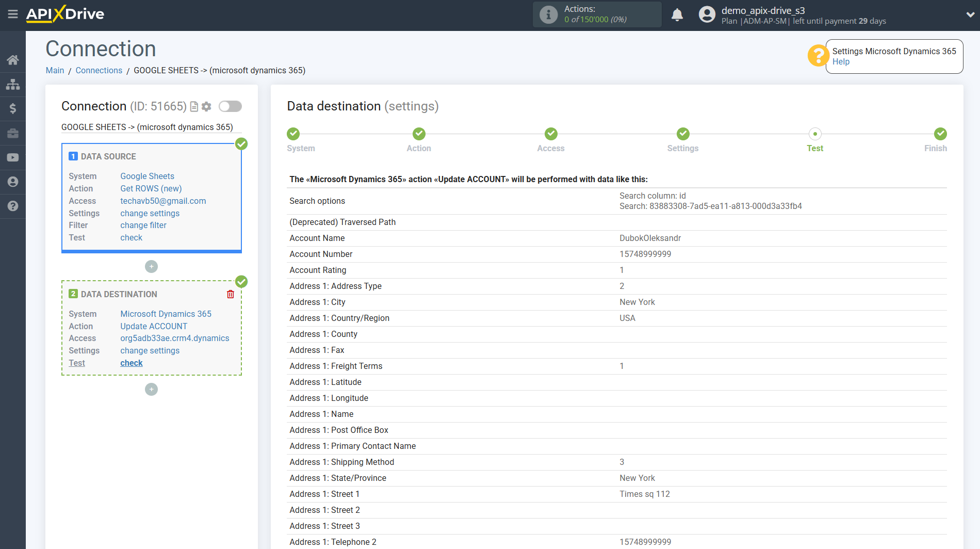This screenshot has height=549, width=980.
Task: Open the user profile sidebar icon
Action: tap(13, 182)
